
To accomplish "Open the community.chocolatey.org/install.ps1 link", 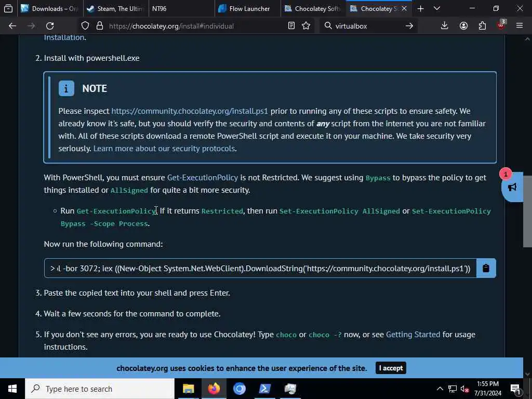I will 190,111.
